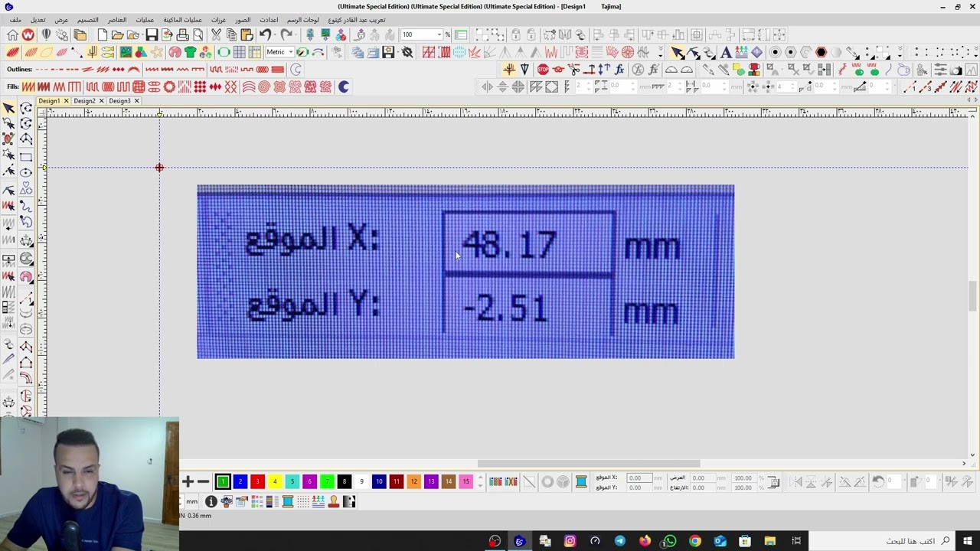This screenshot has height=551, width=980.
Task: Paste from clipboard icon
Action: point(247,34)
